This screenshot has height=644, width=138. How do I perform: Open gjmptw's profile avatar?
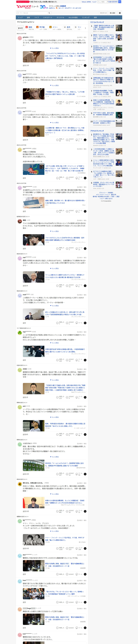20,38
